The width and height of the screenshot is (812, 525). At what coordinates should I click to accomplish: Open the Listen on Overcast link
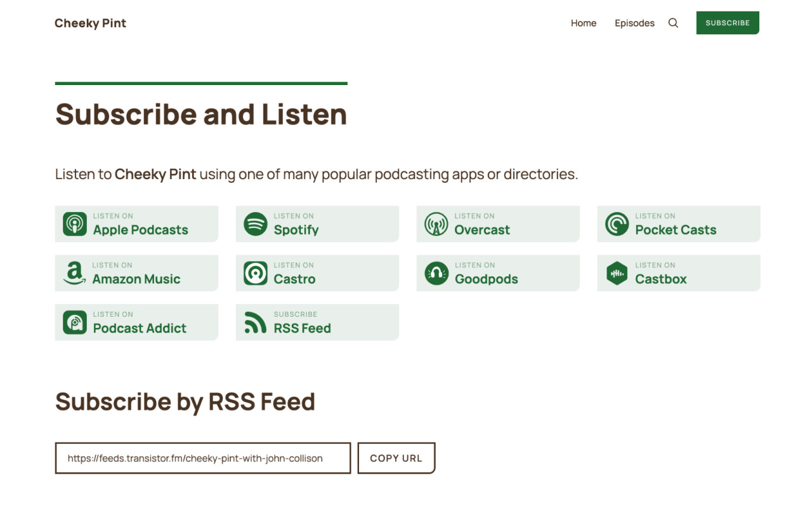(x=497, y=224)
